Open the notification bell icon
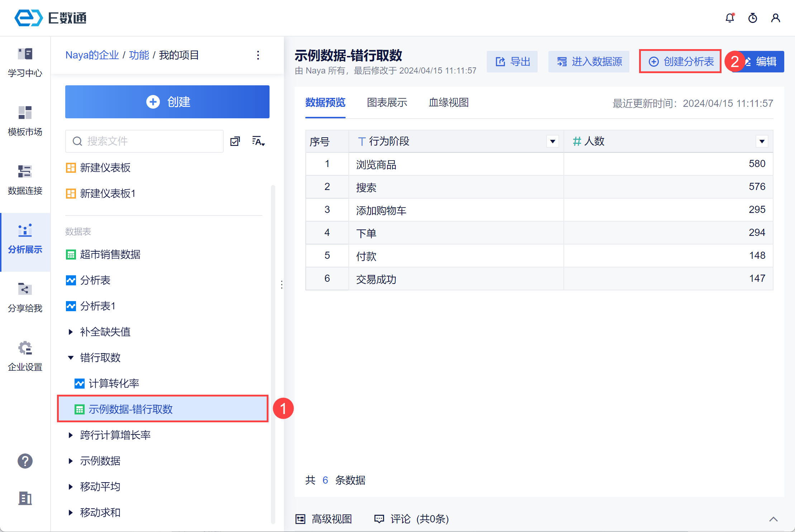 (x=730, y=18)
